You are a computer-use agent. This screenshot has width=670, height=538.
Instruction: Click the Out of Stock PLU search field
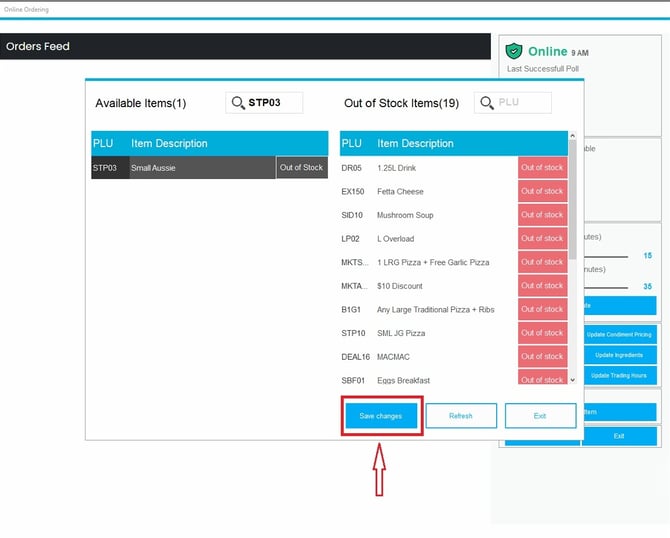click(x=512, y=103)
